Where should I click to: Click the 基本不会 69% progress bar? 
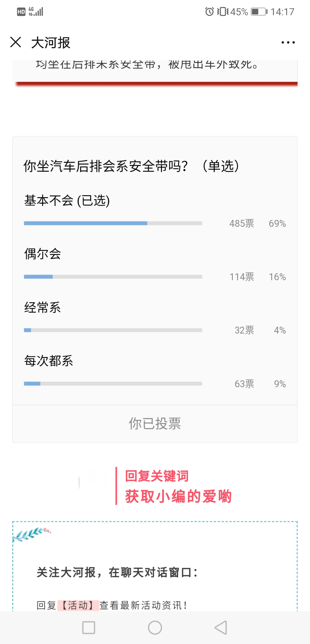click(x=113, y=223)
